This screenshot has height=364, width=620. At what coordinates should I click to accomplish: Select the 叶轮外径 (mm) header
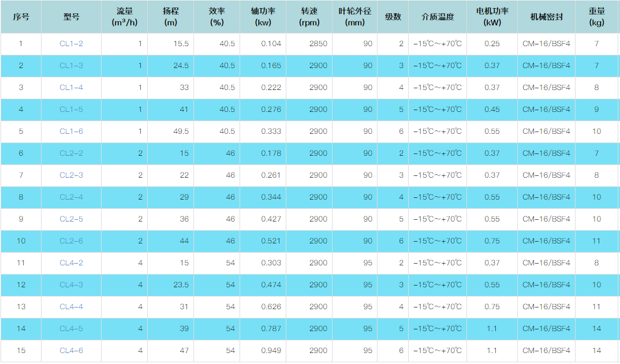pyautogui.click(x=355, y=17)
